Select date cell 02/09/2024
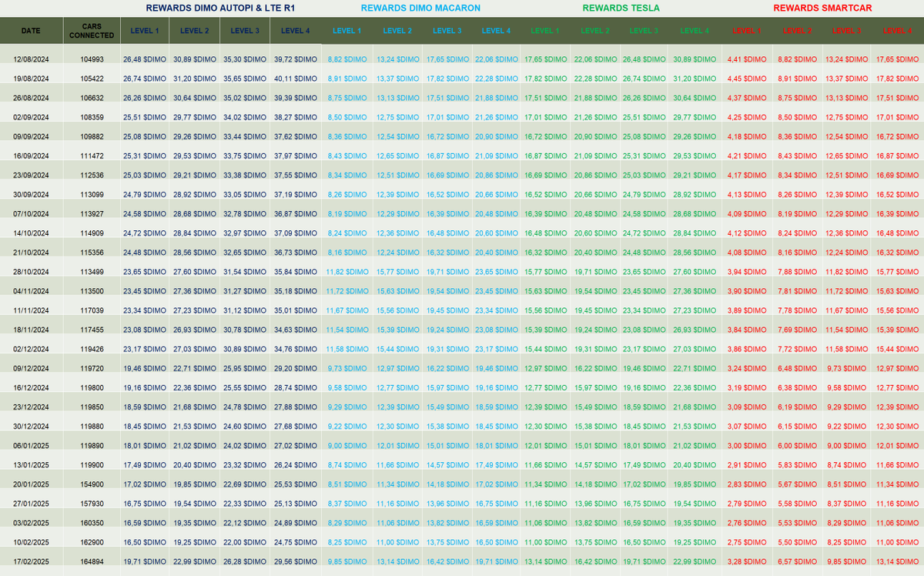924x576 pixels. click(31, 117)
